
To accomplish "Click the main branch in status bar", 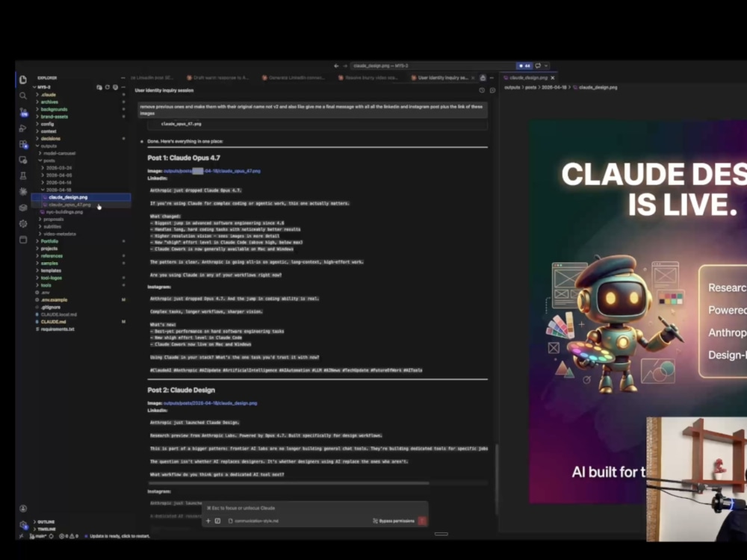I will [38, 536].
